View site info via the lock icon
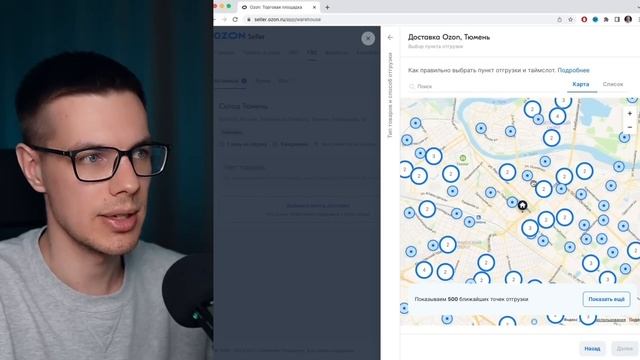Viewport: 640px width, 360px height. tap(248, 20)
